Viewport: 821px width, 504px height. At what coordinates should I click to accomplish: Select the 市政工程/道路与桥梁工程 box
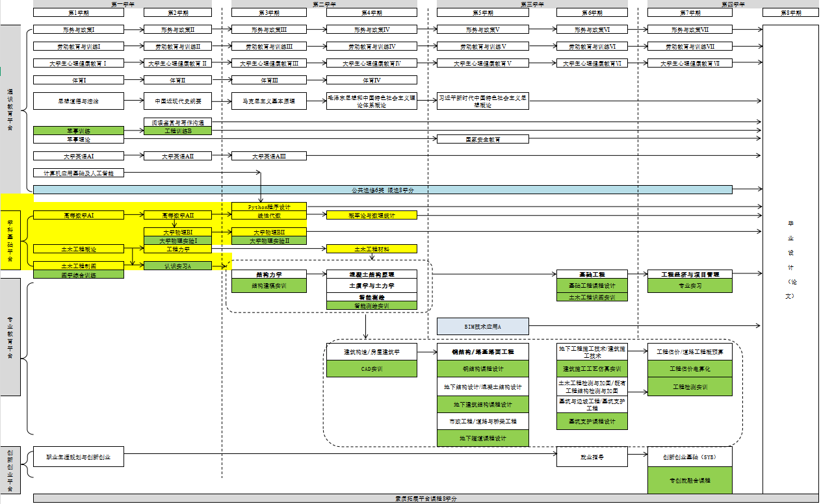click(482, 421)
